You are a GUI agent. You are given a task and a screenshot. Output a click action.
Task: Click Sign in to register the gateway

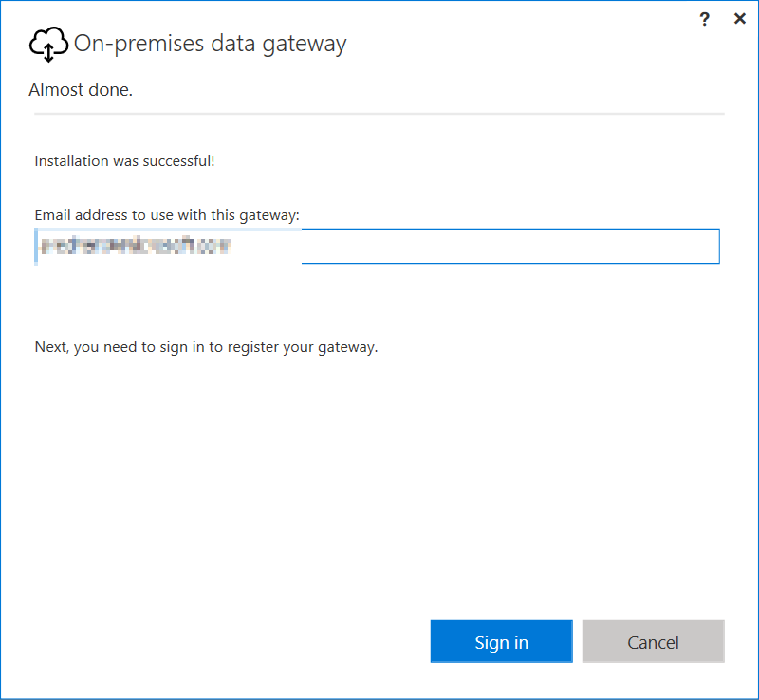(501, 641)
